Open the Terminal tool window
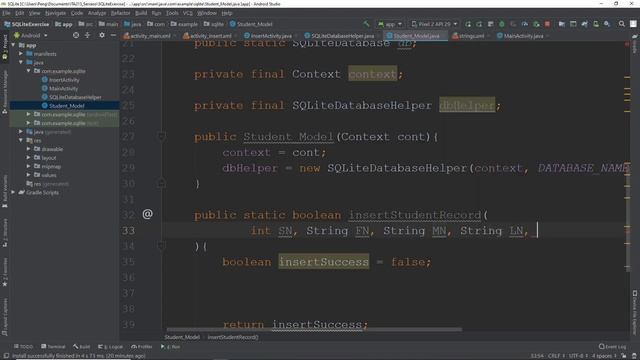Image resolution: width=640 pixels, height=360 pixels. [x=53, y=347]
